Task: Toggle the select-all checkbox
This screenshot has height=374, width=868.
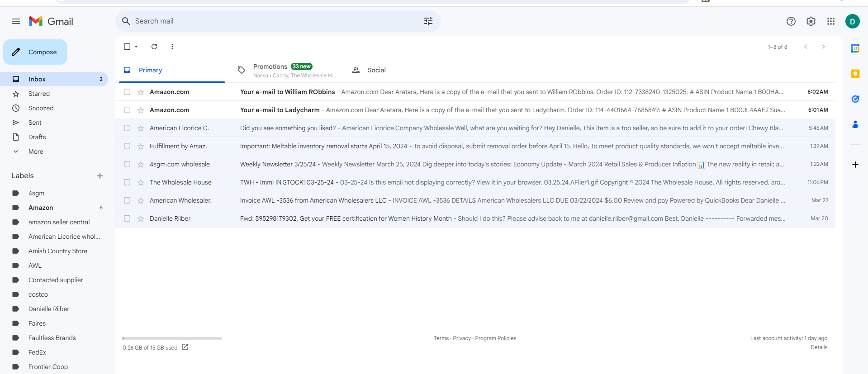Action: 127,47
